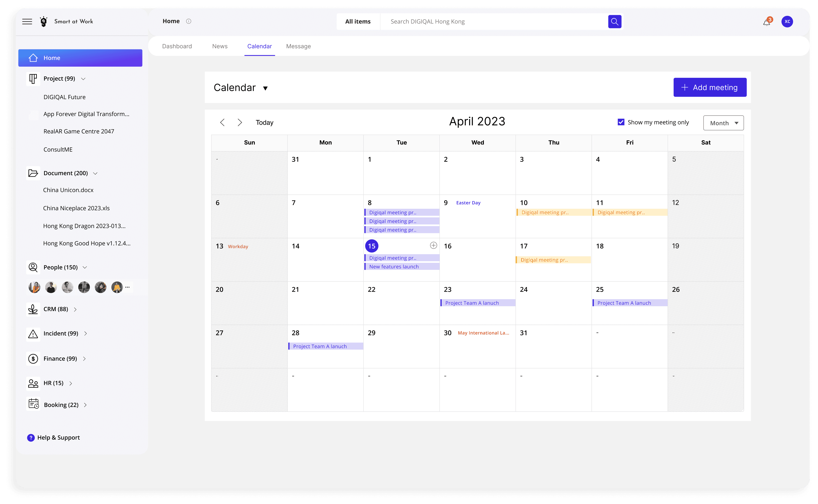
Task: Switch to the Message tab
Action: pos(298,46)
